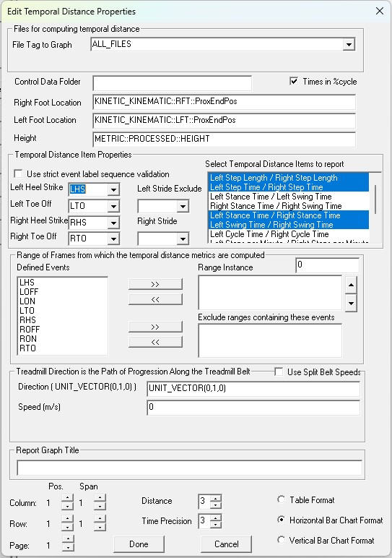Click the Speed (m/s) input field

pyautogui.click(x=253, y=408)
